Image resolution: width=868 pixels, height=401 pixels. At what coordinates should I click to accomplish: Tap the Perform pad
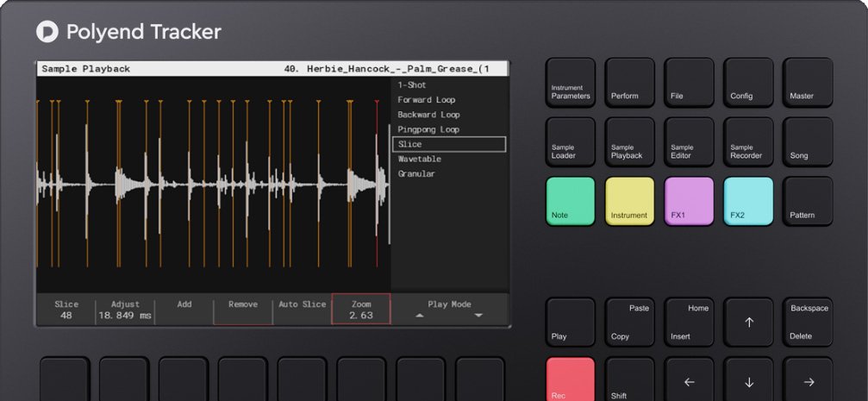pyautogui.click(x=630, y=83)
